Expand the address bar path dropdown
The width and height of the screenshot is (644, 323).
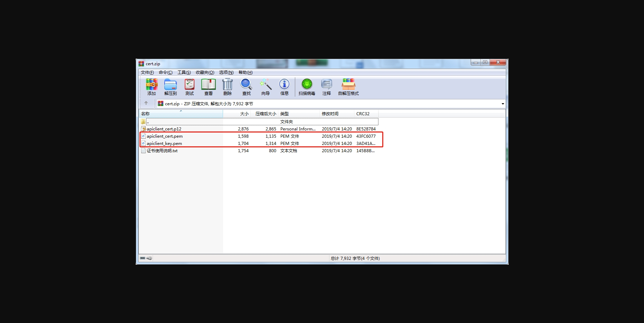tap(503, 104)
